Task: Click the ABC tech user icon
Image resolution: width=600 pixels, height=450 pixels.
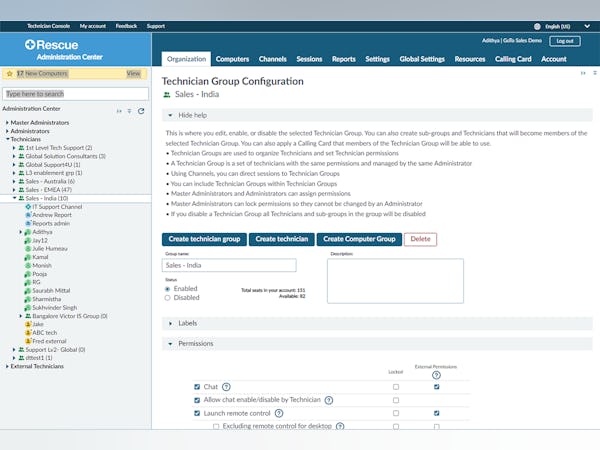Action: point(28,333)
